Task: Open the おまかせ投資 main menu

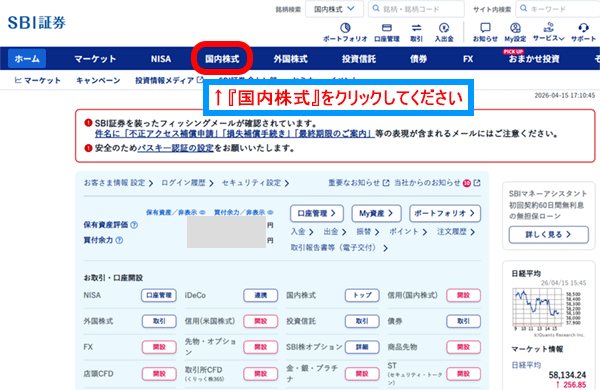Action: (x=534, y=59)
